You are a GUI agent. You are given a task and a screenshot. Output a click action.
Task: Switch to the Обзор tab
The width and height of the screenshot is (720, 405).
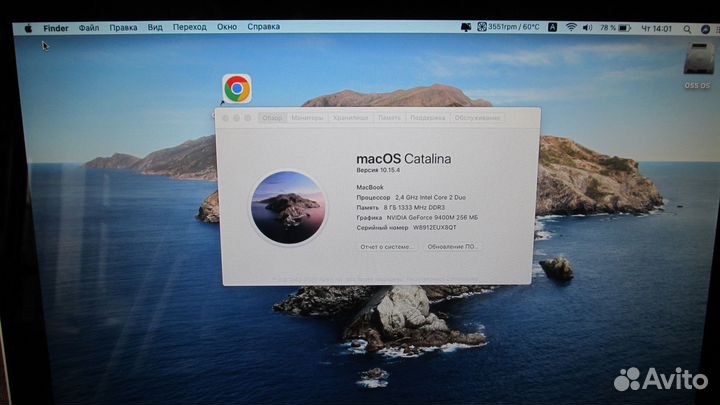272,118
